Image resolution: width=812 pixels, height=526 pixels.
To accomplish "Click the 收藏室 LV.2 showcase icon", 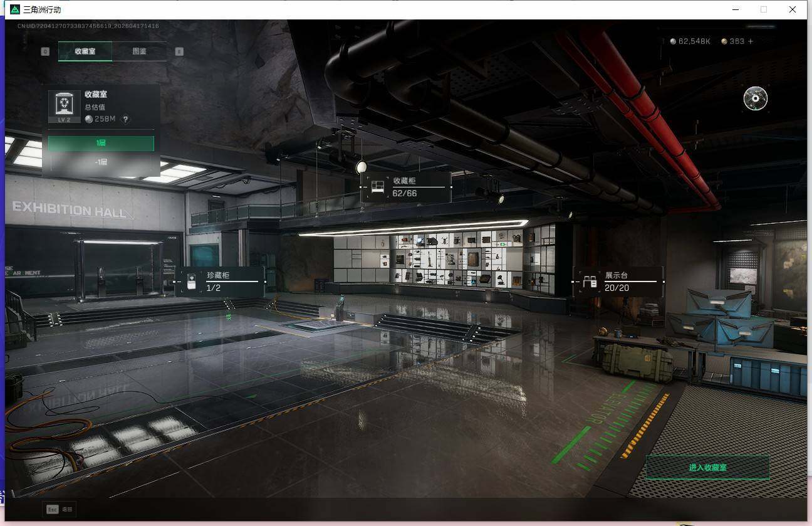I will [65, 107].
